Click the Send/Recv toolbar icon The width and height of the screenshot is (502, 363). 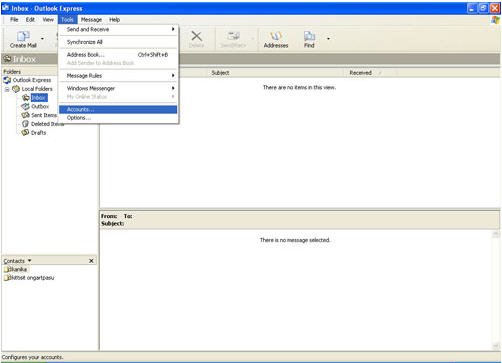point(233,39)
